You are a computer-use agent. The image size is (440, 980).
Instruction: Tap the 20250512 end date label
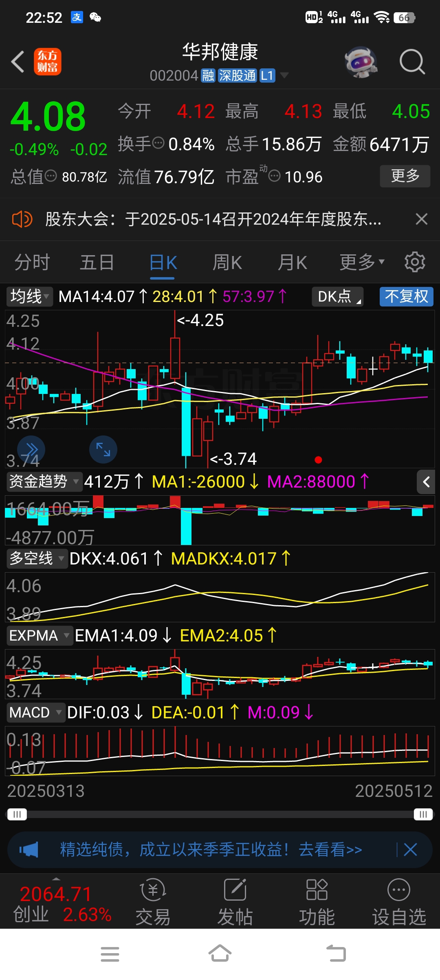click(x=394, y=791)
